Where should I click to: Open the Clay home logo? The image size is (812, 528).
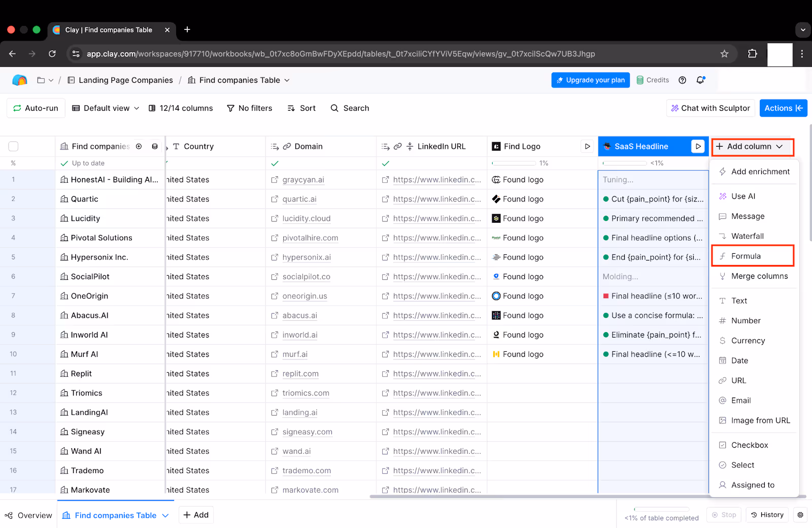coord(19,80)
